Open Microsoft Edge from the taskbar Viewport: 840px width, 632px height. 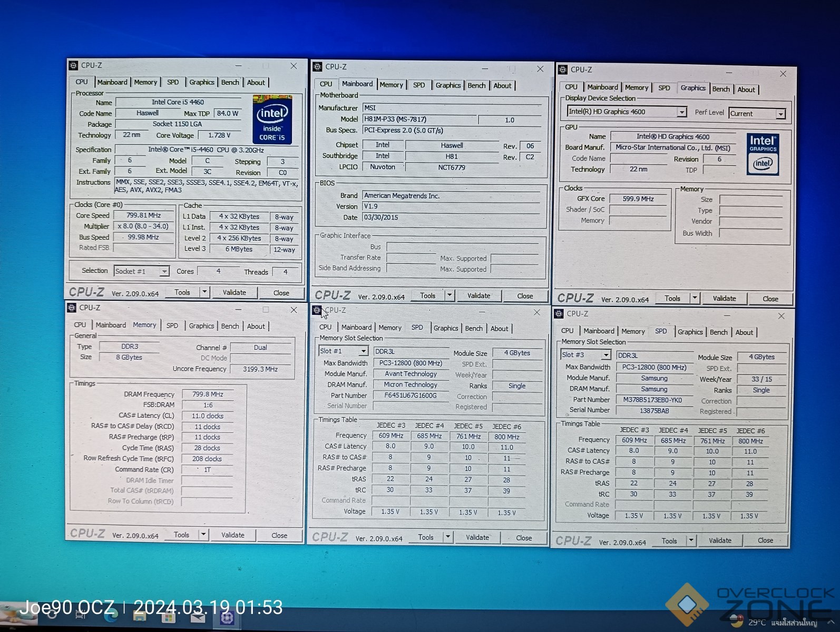[111, 616]
